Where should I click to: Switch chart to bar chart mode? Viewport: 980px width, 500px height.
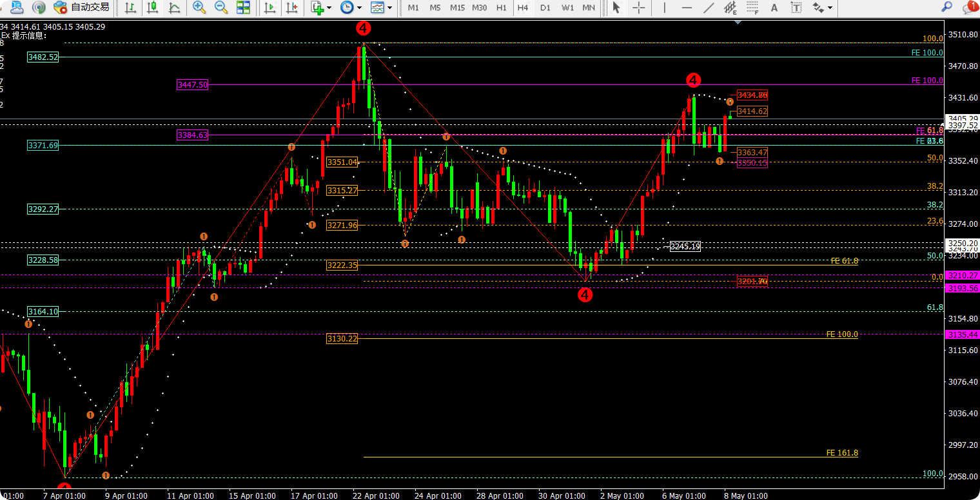(131, 8)
